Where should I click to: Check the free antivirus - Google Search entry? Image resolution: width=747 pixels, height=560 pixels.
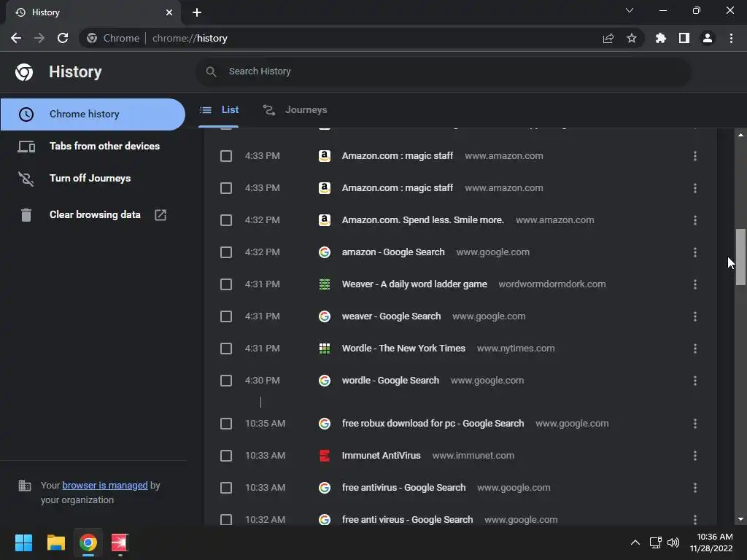click(226, 488)
